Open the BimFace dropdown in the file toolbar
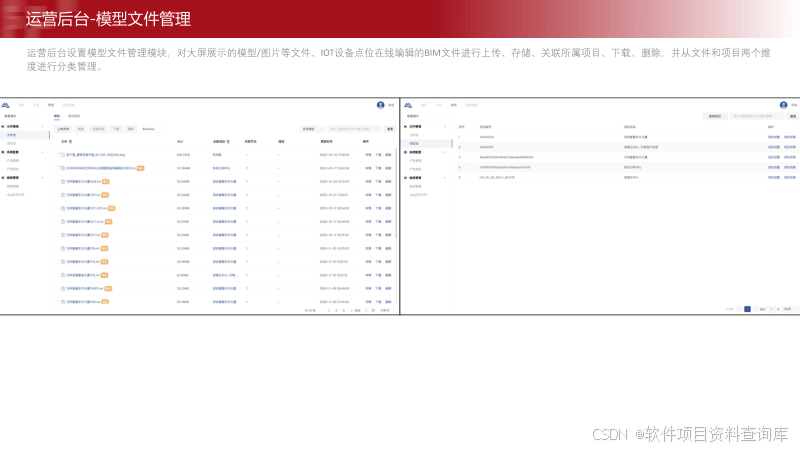This screenshot has height=450, width=800. pyautogui.click(x=152, y=129)
